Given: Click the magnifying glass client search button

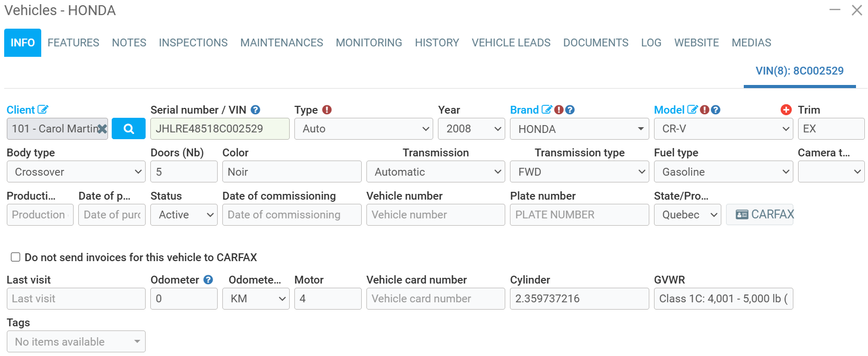Looking at the screenshot, I should (128, 129).
